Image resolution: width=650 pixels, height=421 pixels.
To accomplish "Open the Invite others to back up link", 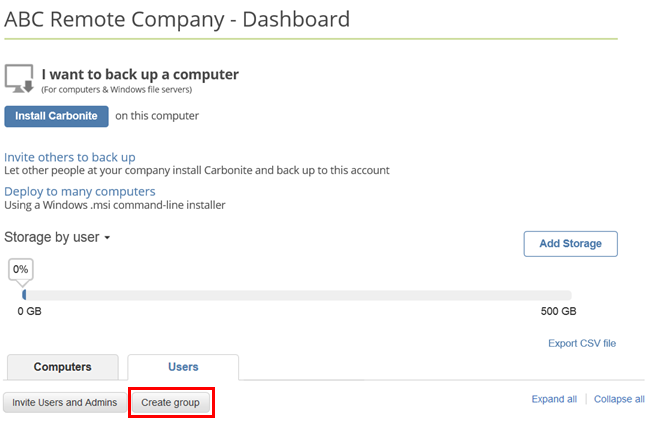I will pos(70,157).
